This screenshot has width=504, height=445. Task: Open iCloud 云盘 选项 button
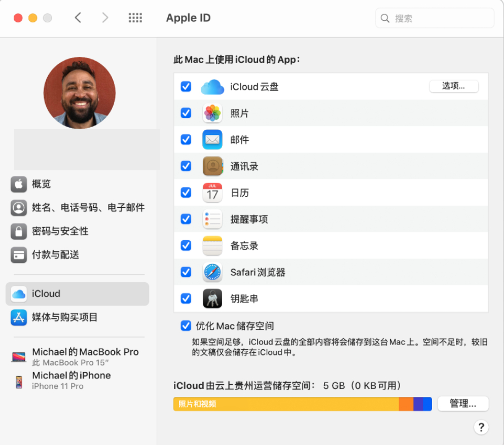pyautogui.click(x=454, y=86)
